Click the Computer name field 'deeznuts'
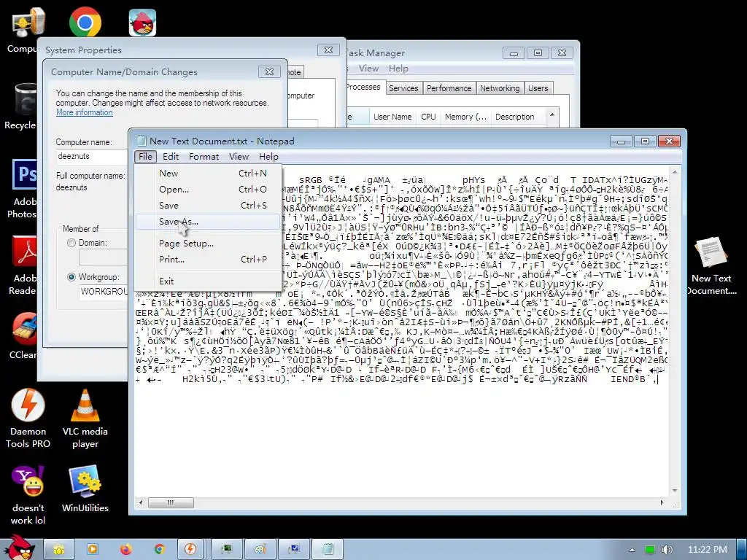This screenshot has width=747, height=560. click(x=91, y=157)
